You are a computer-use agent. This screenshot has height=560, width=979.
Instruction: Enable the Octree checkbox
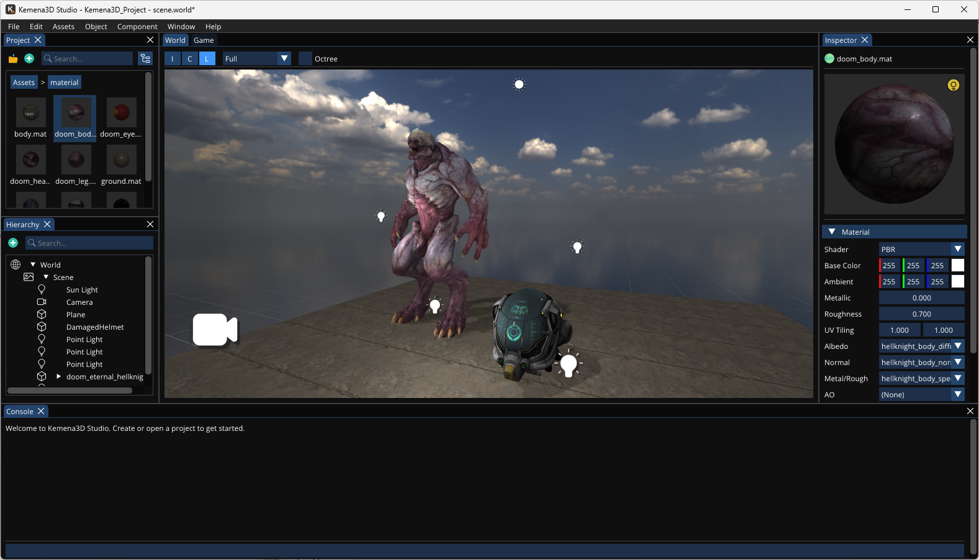point(305,58)
